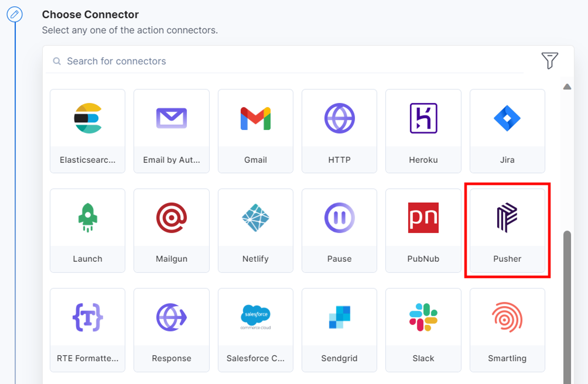Select the Email by Automate connector
Image resolution: width=588 pixels, height=384 pixels.
tap(171, 131)
